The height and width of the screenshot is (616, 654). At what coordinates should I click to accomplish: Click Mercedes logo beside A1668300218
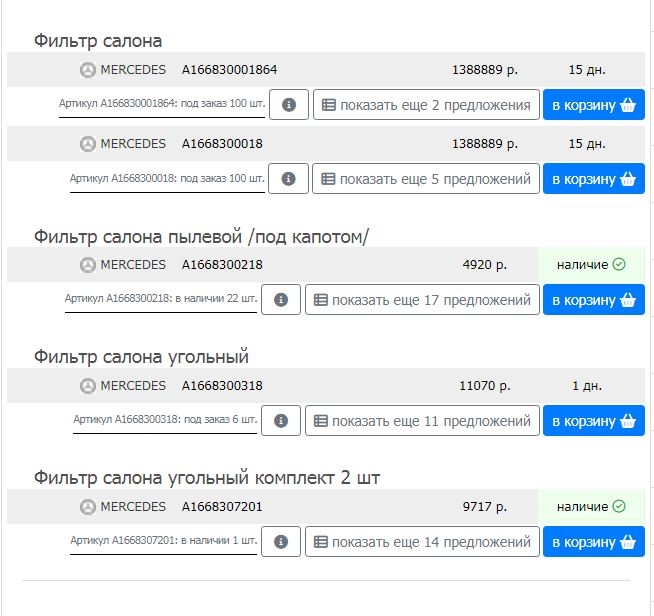88,265
